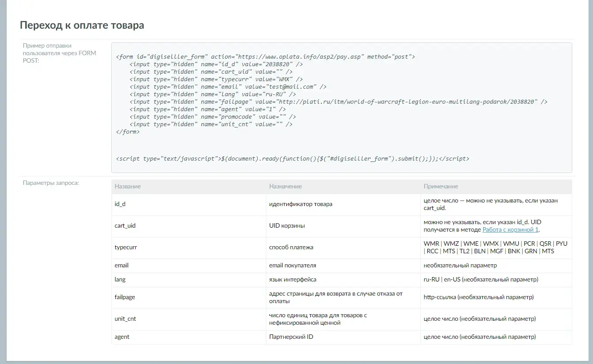Click the 'agent' cell in the table

pos(189,337)
